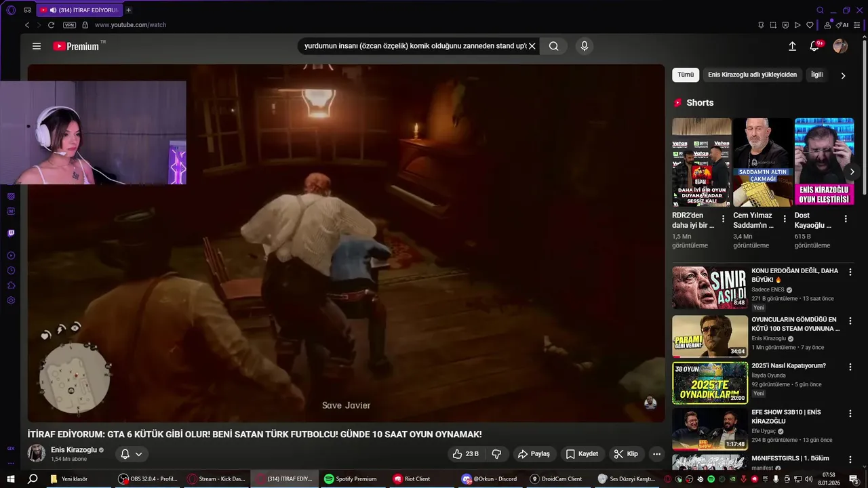Viewport: 868px width, 488px height.
Task: Open the tab search magnifier in title bar
Action: point(820,10)
